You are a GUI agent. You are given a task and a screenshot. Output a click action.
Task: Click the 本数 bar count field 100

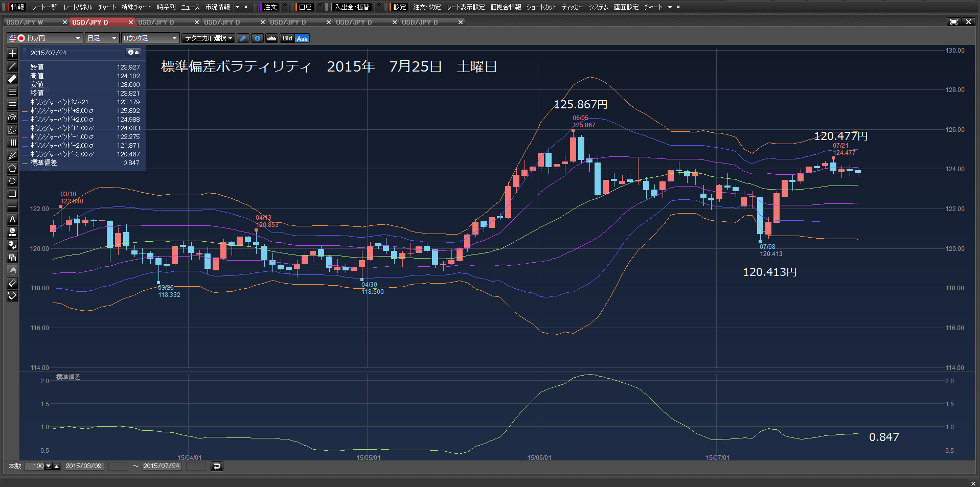tap(35, 466)
